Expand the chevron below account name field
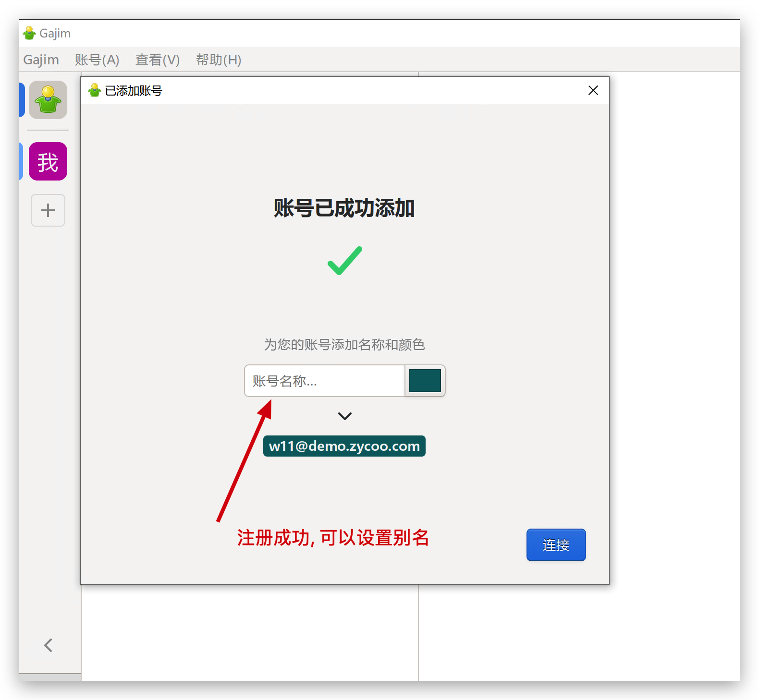This screenshot has width=759, height=700. (x=345, y=416)
